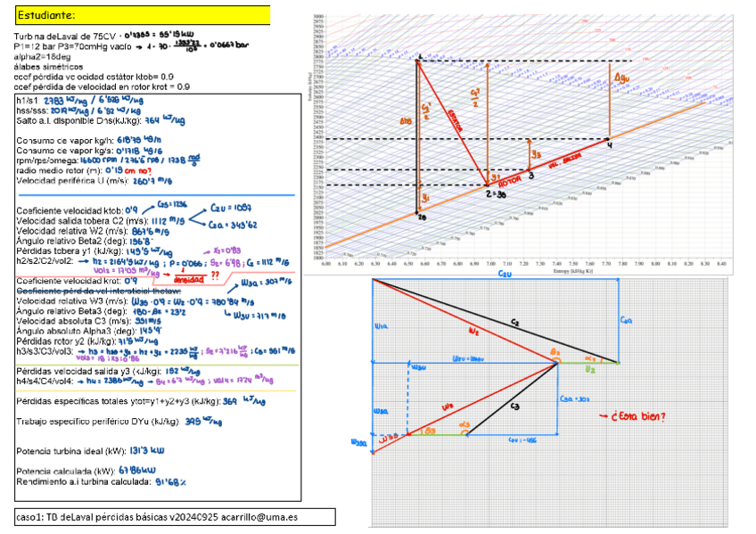Click the 'P1=12 bar P3=70cmHg vacío' line
This screenshot has height=534, width=756.
tap(73, 46)
